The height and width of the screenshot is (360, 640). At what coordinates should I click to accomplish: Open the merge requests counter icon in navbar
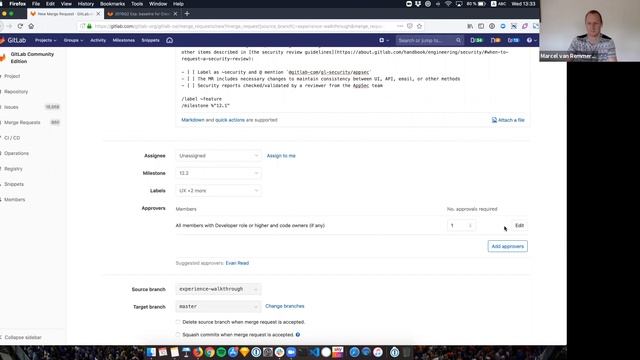[x=496, y=40]
